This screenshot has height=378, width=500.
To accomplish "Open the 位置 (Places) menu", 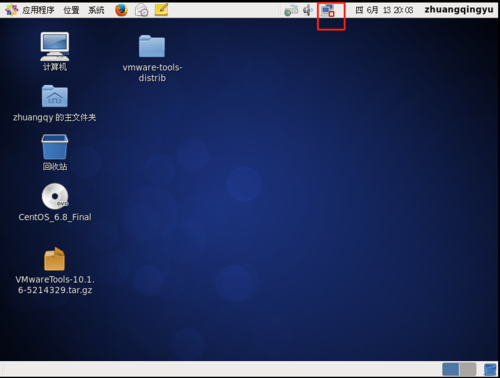I will pyautogui.click(x=71, y=10).
